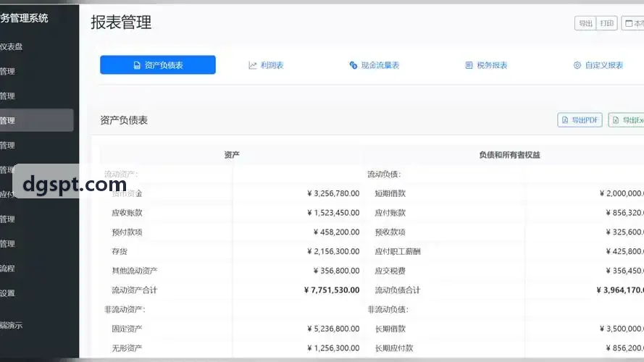Screen dimensions: 644x362
Task: Select the 应收账款 row label
Action: [127, 213]
